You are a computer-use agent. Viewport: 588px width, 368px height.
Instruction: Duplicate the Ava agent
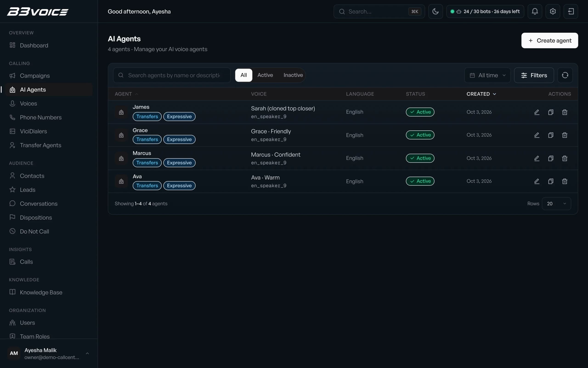coord(551,181)
